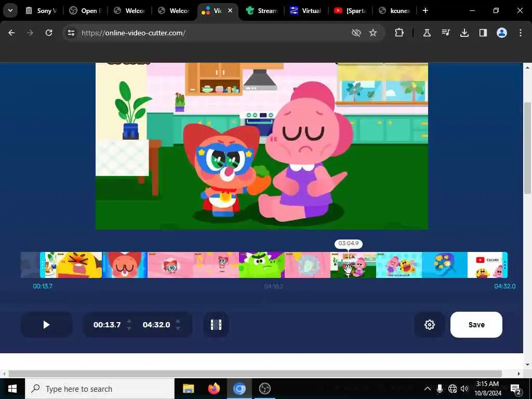The image size is (532, 399).
Task: Open OBS Studio from taskbar
Action: pos(264,389)
